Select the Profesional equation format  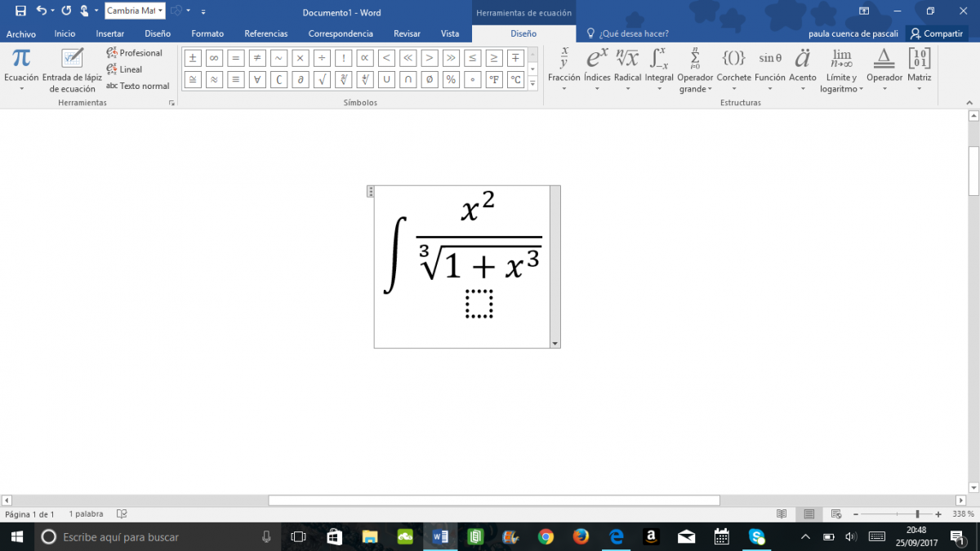(135, 53)
